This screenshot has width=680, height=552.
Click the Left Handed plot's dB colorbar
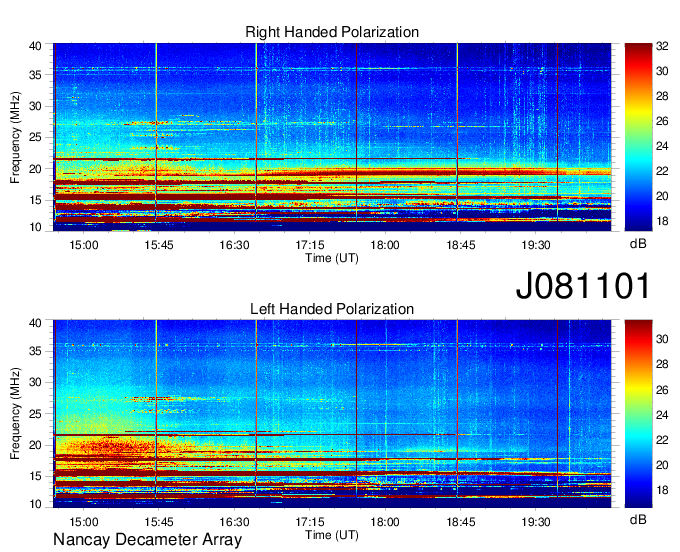(638, 414)
